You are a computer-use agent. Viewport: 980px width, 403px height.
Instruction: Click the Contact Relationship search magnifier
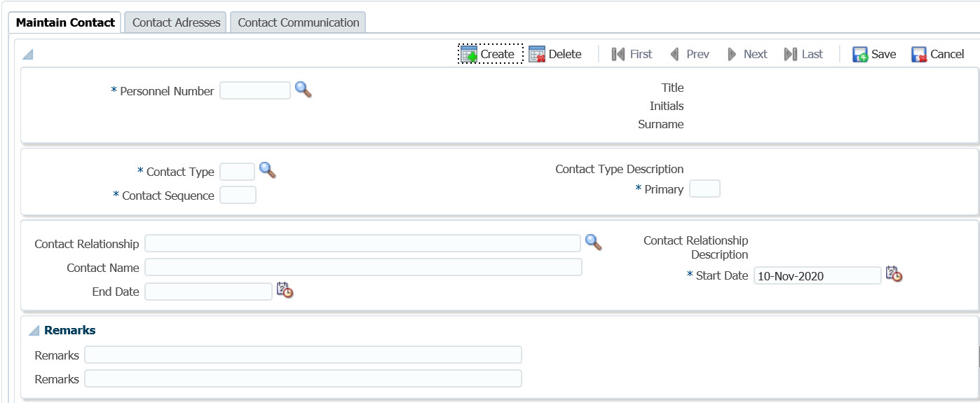(593, 243)
